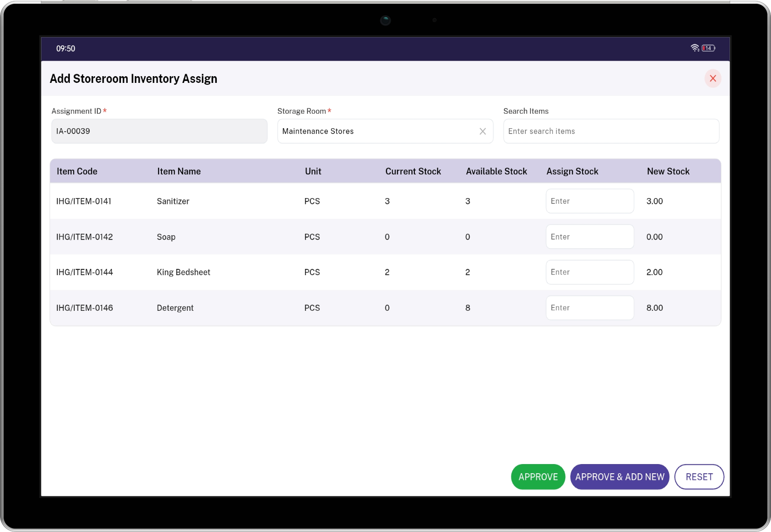771x532 pixels.
Task: Select item code IHG/ITEM-0141
Action: [x=84, y=201]
